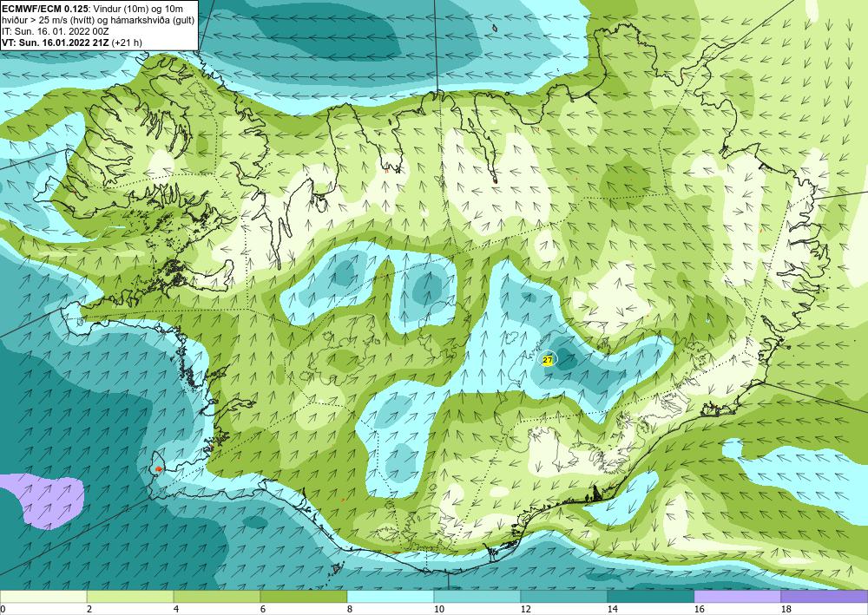This screenshot has width=868, height=615.
Task: Click the VT: Sun. 16.01.2022 21Z line
Action: click(72, 43)
